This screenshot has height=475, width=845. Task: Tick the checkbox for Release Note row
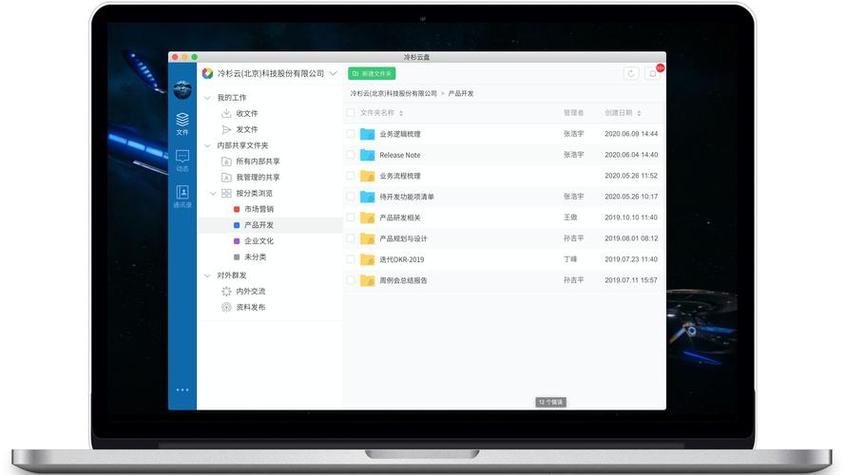(x=350, y=155)
